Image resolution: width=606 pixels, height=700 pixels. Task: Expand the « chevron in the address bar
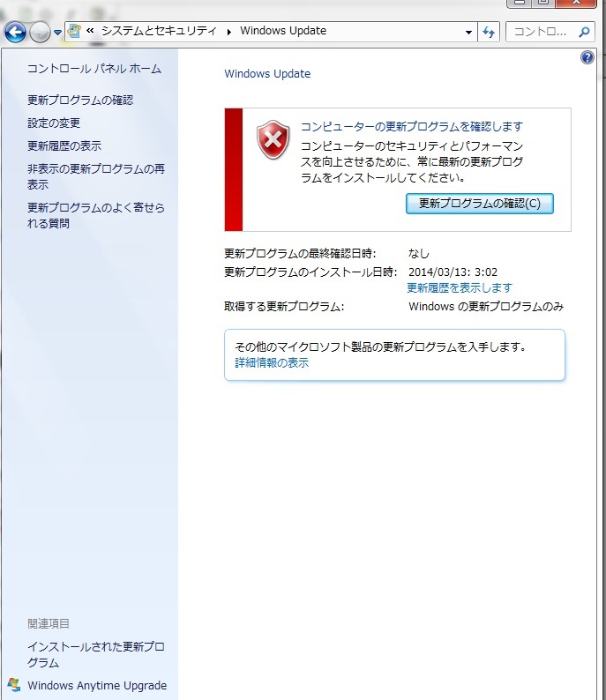tap(90, 31)
